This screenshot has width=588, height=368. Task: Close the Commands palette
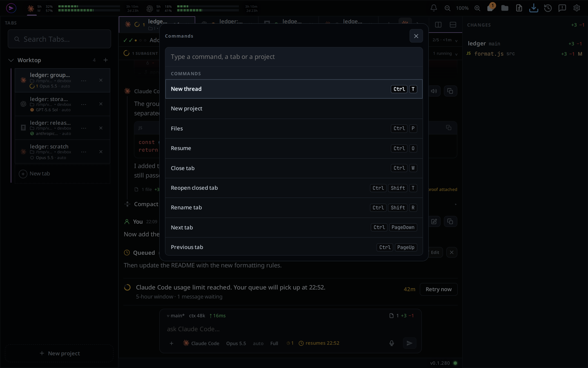(416, 36)
